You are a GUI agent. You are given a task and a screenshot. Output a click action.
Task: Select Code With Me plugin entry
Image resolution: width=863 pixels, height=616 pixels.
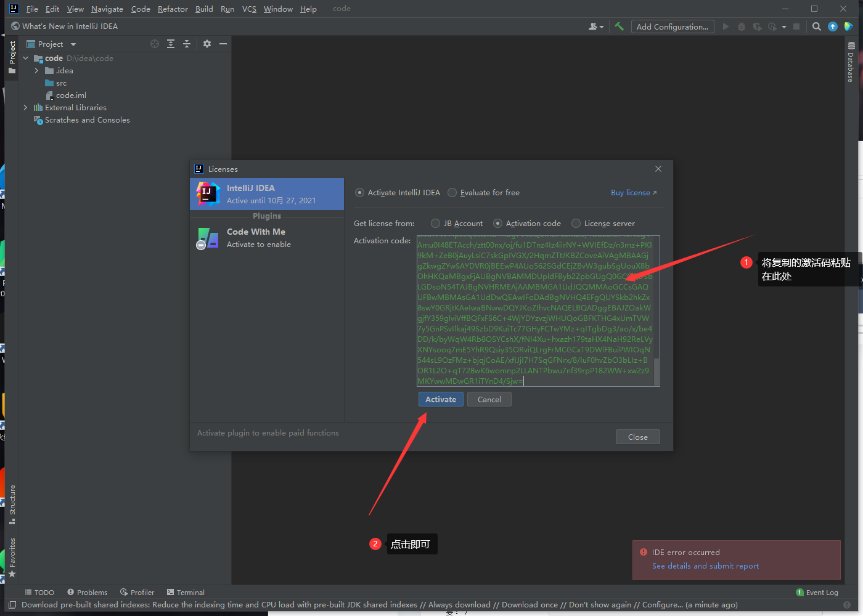coord(267,238)
